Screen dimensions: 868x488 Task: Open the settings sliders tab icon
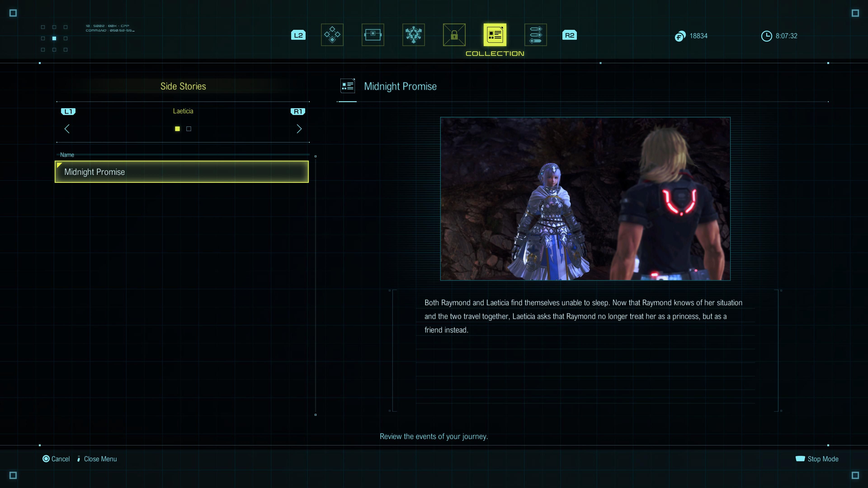(x=535, y=35)
